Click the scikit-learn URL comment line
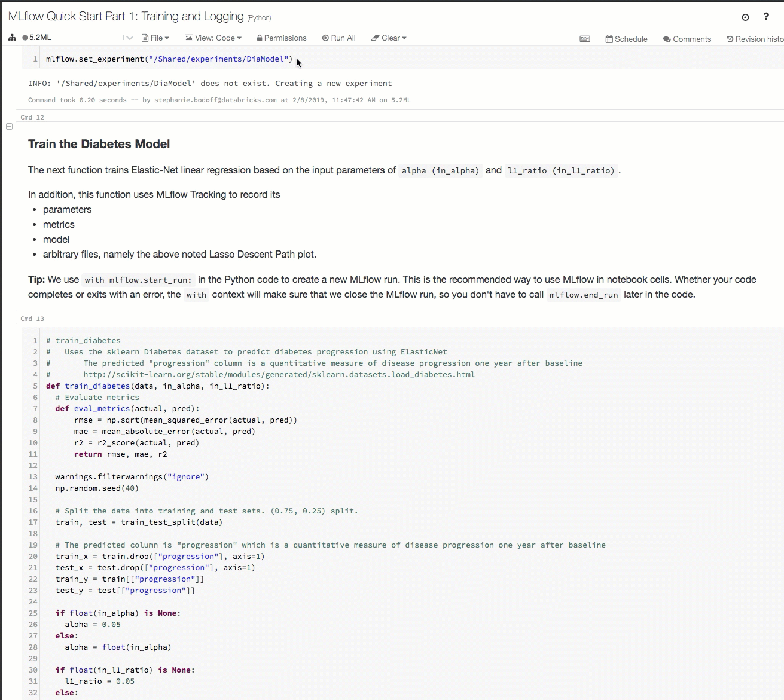Image resolution: width=784 pixels, height=700 pixels. 261,375
